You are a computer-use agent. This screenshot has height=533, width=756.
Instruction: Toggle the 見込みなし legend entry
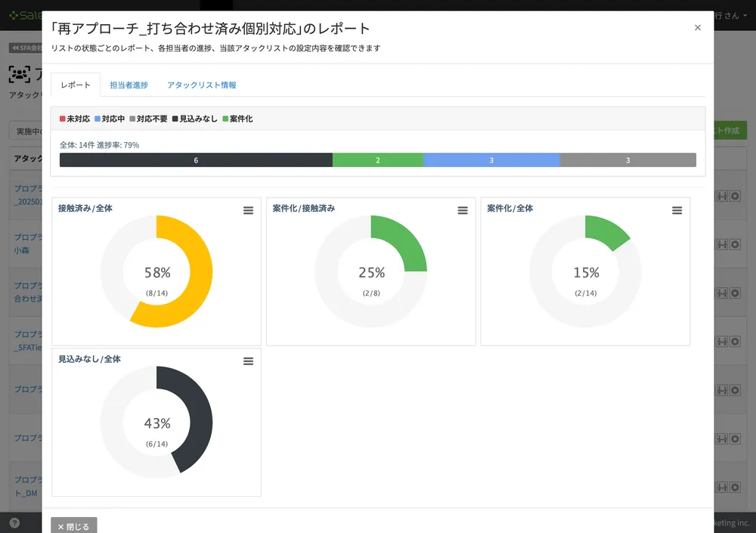pyautogui.click(x=195, y=119)
